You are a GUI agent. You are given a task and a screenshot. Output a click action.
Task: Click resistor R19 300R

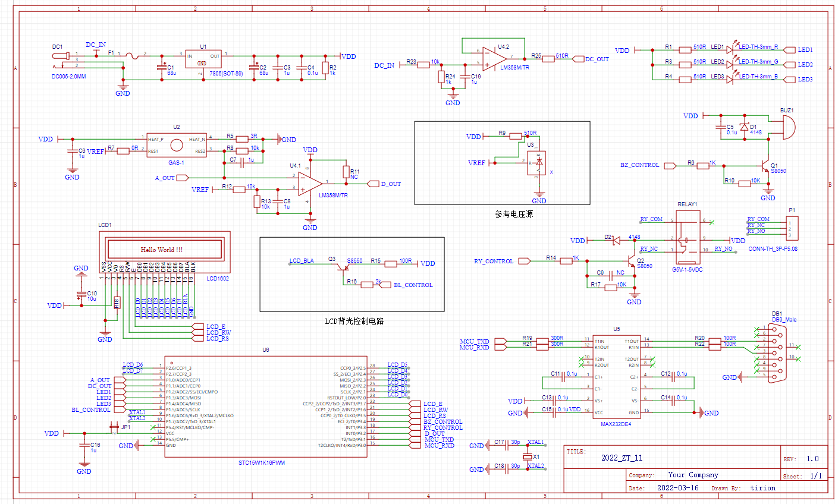click(x=541, y=341)
